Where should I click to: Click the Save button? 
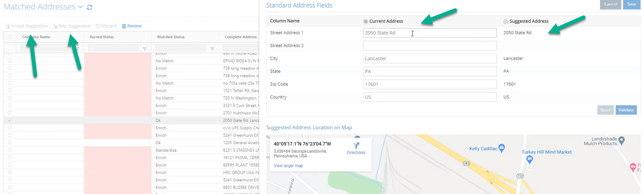pos(632,4)
